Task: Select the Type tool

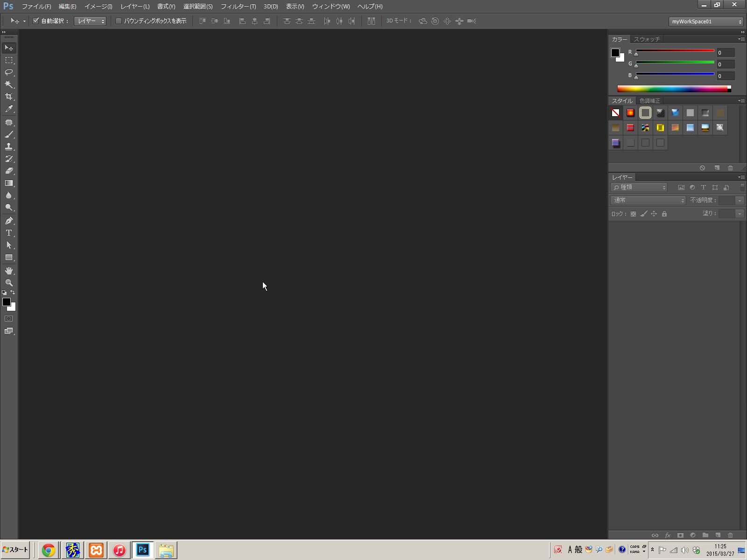Action: pos(9,233)
